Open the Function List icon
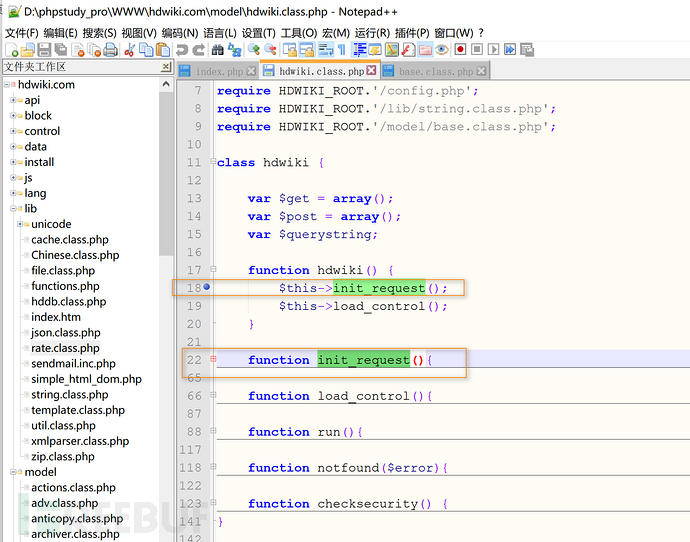 click(408, 50)
